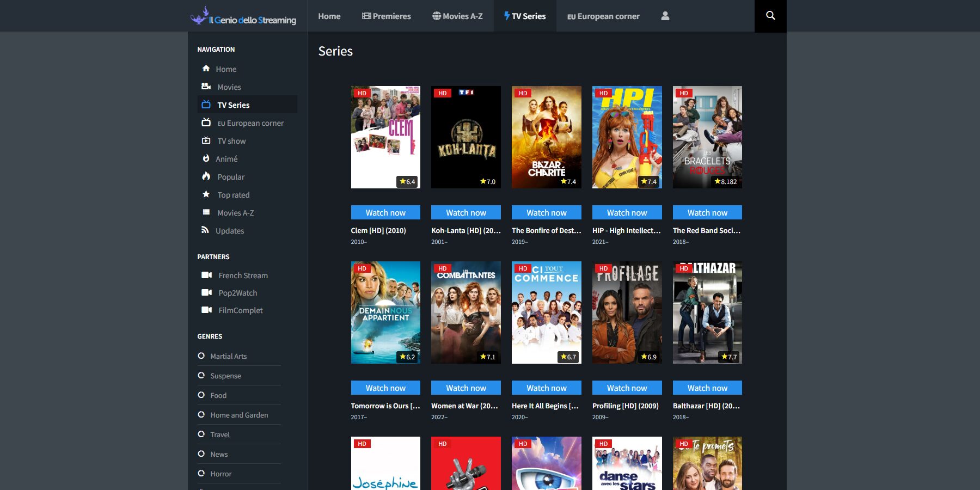980x490 pixels.
Task: Watch now button for Clem
Action: 385,212
